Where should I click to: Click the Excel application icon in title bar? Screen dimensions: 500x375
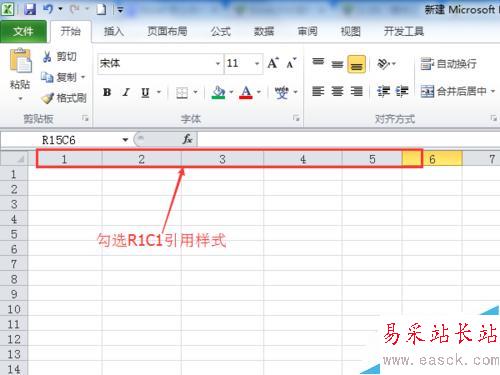point(8,9)
